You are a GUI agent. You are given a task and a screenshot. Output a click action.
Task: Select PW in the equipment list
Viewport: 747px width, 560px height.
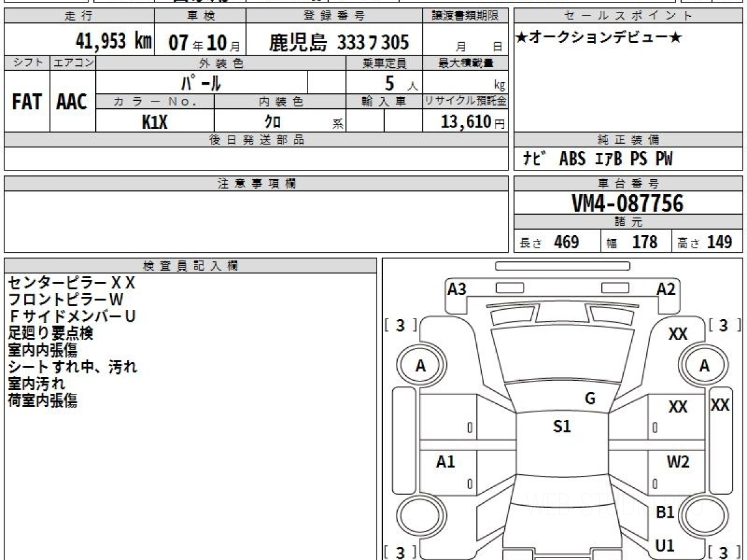pyautogui.click(x=664, y=159)
